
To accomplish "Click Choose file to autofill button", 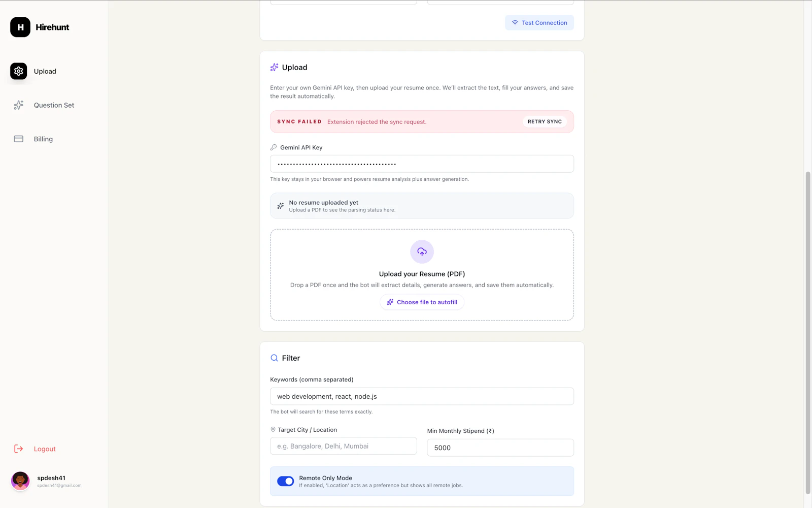I will tap(422, 302).
